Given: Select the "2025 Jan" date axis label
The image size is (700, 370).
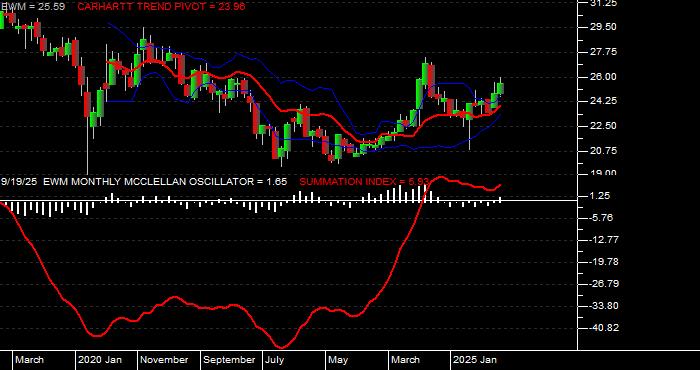Looking at the screenshot, I should coord(475,360).
